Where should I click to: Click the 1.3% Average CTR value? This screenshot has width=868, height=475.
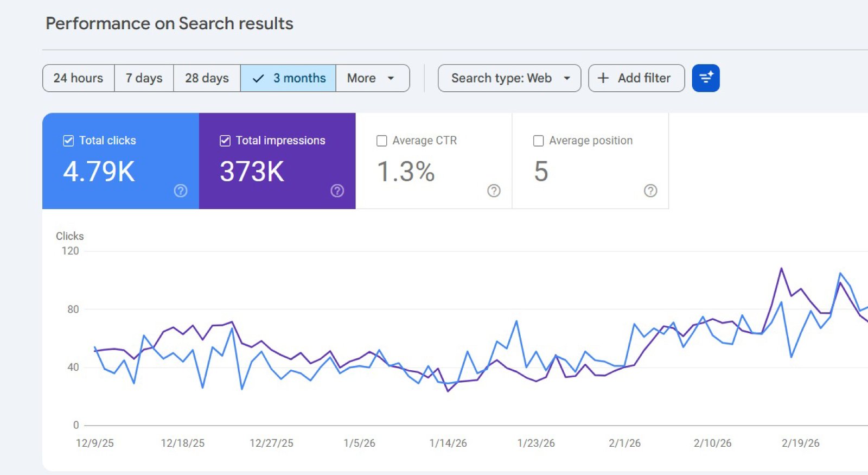click(x=406, y=172)
